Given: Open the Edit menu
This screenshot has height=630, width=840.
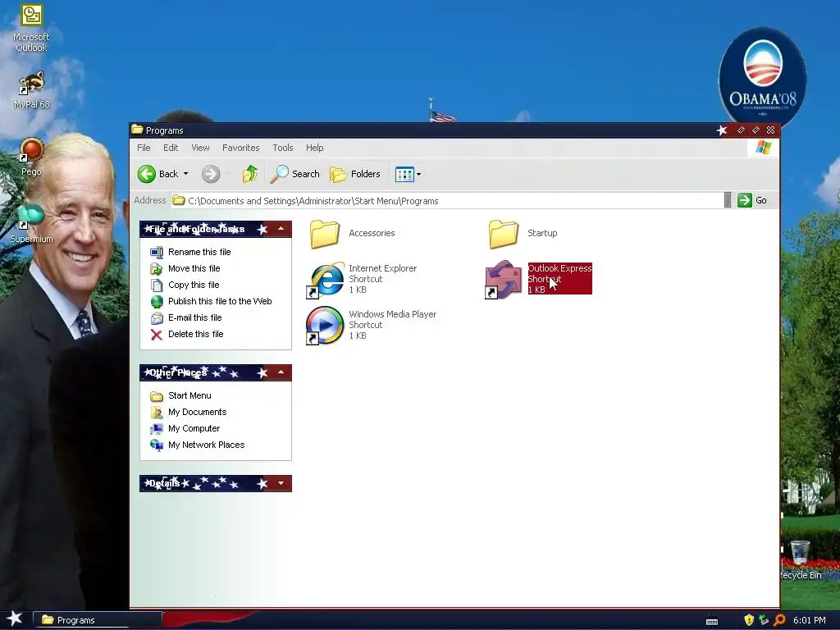Looking at the screenshot, I should 171,148.
